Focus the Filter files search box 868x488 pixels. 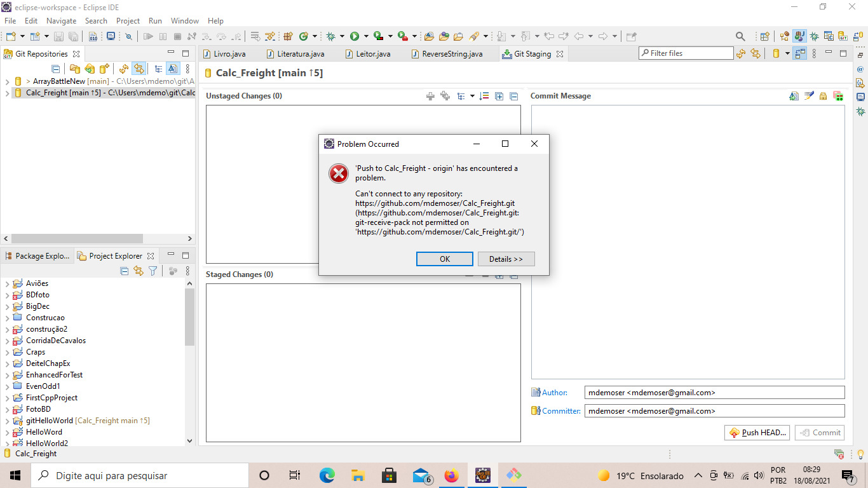click(686, 53)
